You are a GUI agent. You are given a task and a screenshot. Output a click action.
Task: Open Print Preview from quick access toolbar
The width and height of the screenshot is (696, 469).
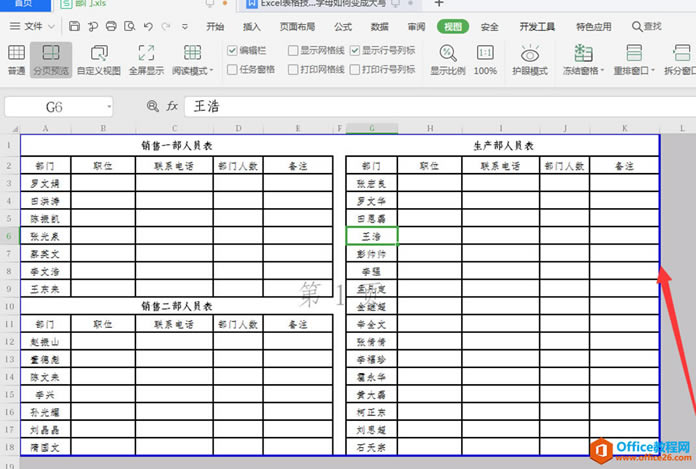(x=129, y=26)
